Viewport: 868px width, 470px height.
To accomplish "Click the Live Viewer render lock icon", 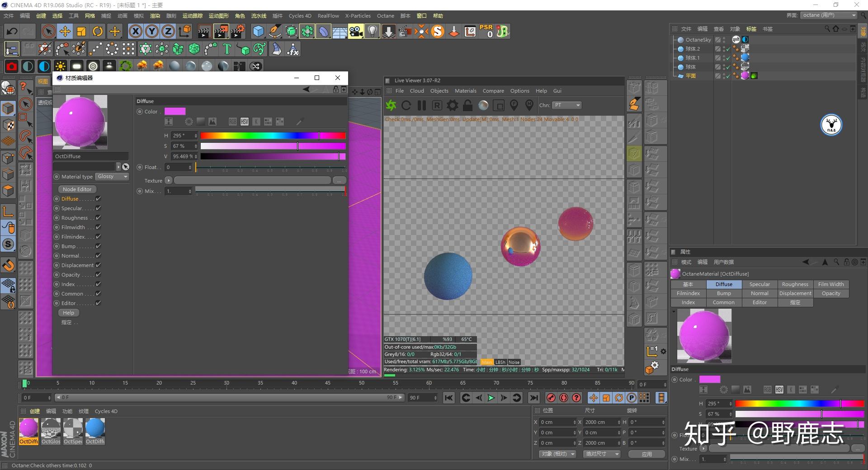I will 467,105.
